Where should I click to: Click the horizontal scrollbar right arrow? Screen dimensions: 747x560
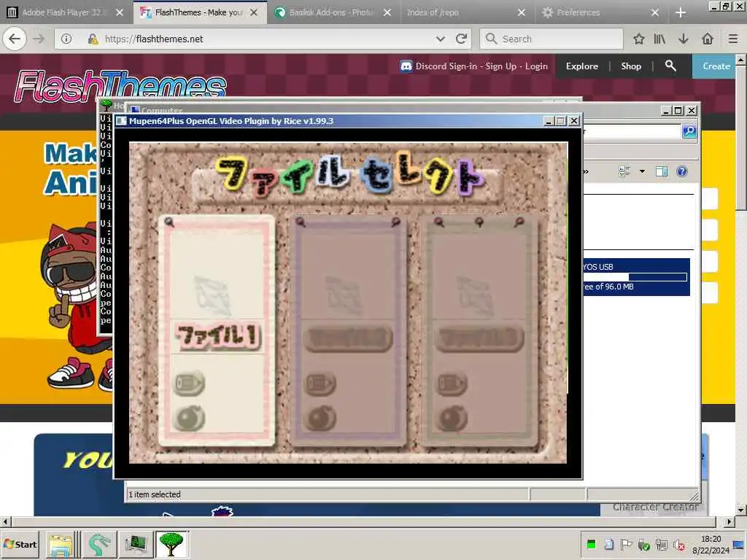click(x=729, y=521)
